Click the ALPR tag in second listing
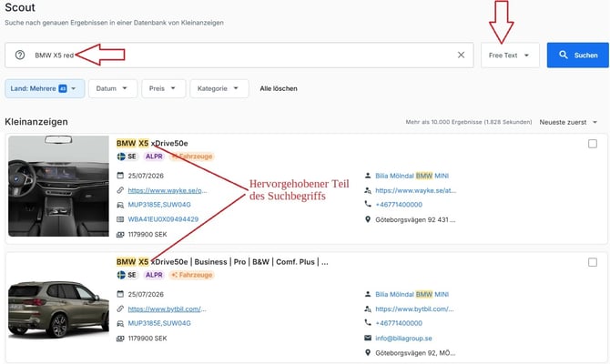Viewport: 610px width, 364px height. tap(154, 275)
